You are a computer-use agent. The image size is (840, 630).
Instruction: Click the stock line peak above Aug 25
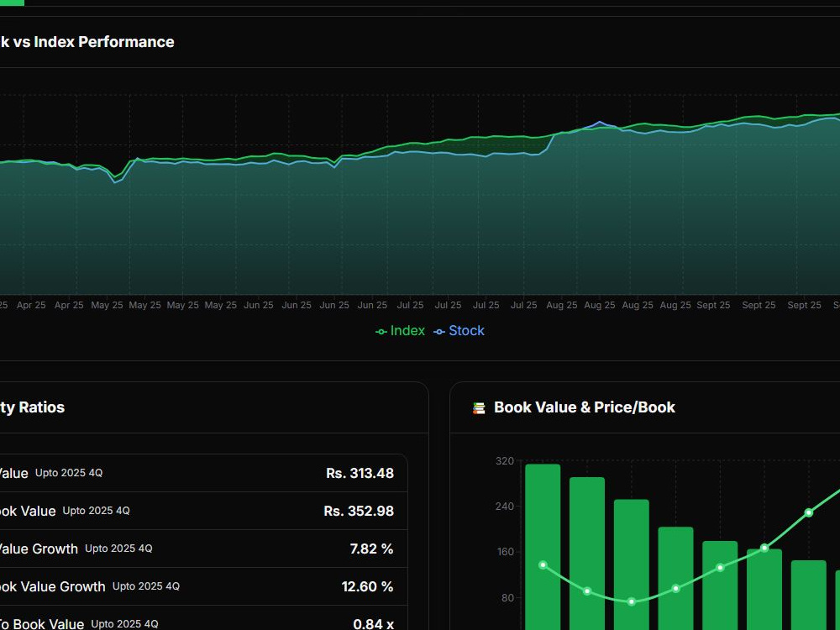[600, 122]
